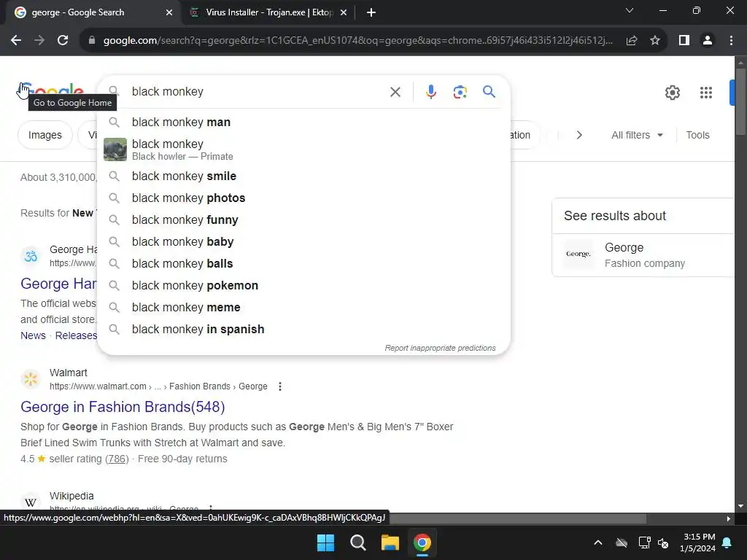The height and width of the screenshot is (560, 747).
Task: Close the george Google Search tab
Action: pyautogui.click(x=169, y=12)
